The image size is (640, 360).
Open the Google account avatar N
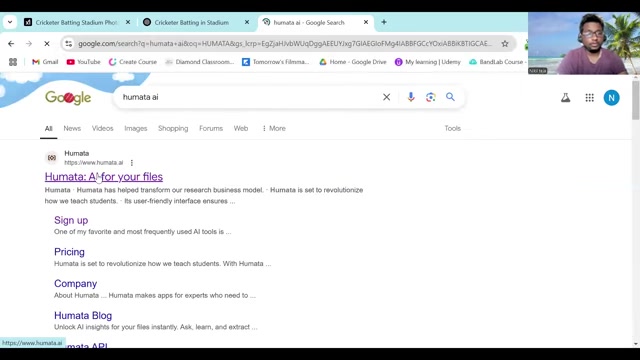pyautogui.click(x=611, y=98)
